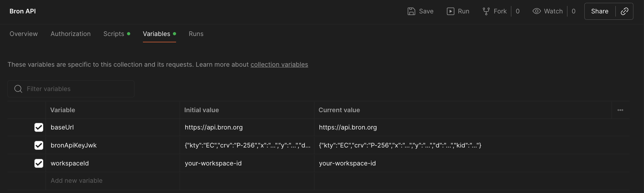This screenshot has height=193, width=644.
Task: Click the Add new variable field
Action: (113, 181)
